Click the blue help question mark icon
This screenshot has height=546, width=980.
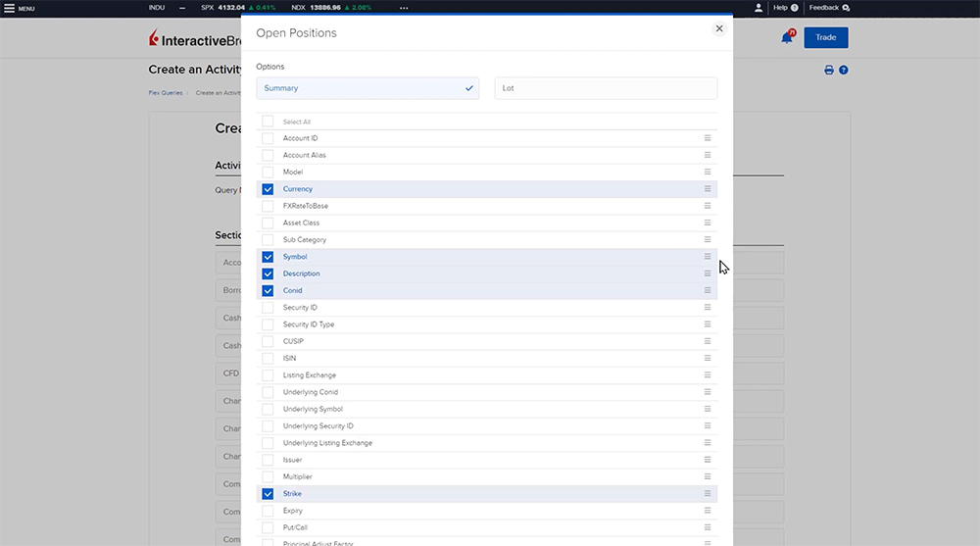pos(844,71)
